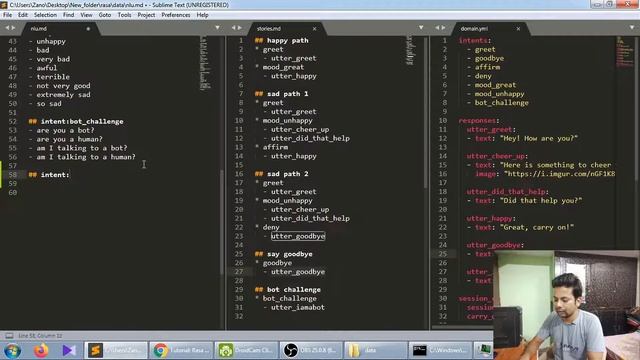Close the stories.md tab
640x360 pixels.
coord(314,29)
